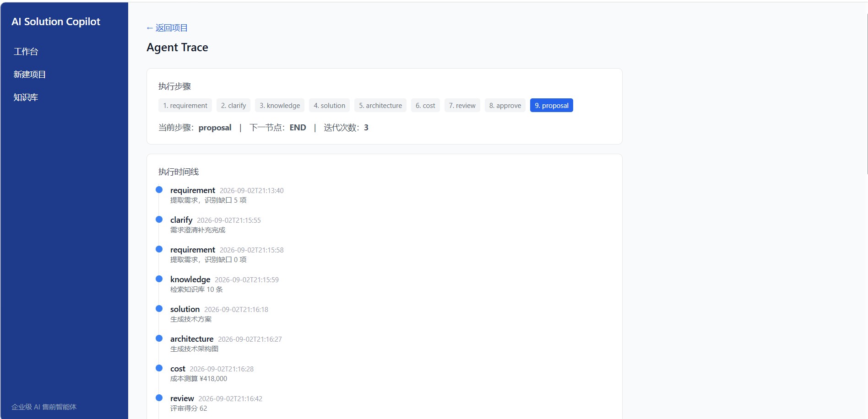The width and height of the screenshot is (868, 419).
Task: Click the text 需求澄清补充完成
Action: tap(198, 230)
